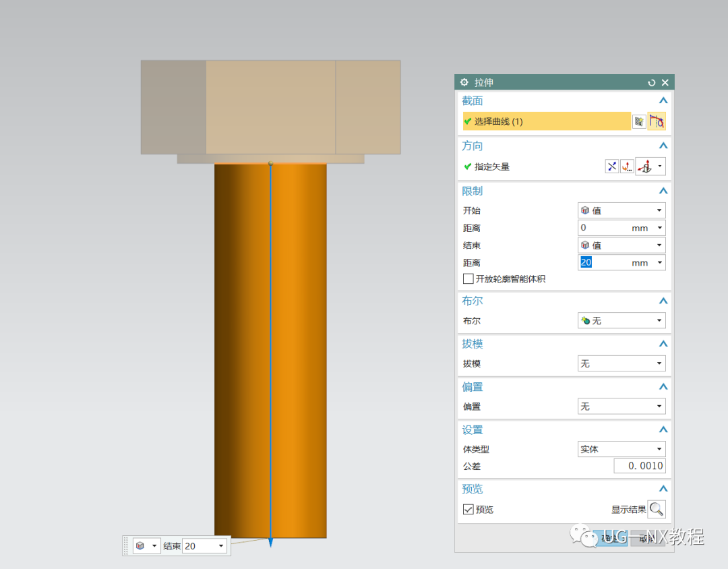Open the on-screen 结束 value dropdown arrow
The image size is (728, 569).
(x=221, y=546)
